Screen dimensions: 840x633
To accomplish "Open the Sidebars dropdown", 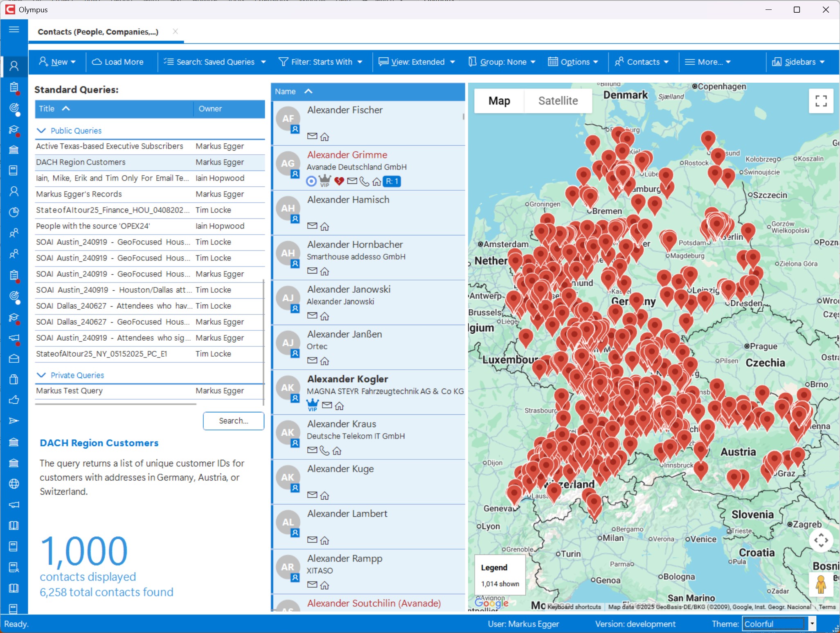I will (x=798, y=62).
